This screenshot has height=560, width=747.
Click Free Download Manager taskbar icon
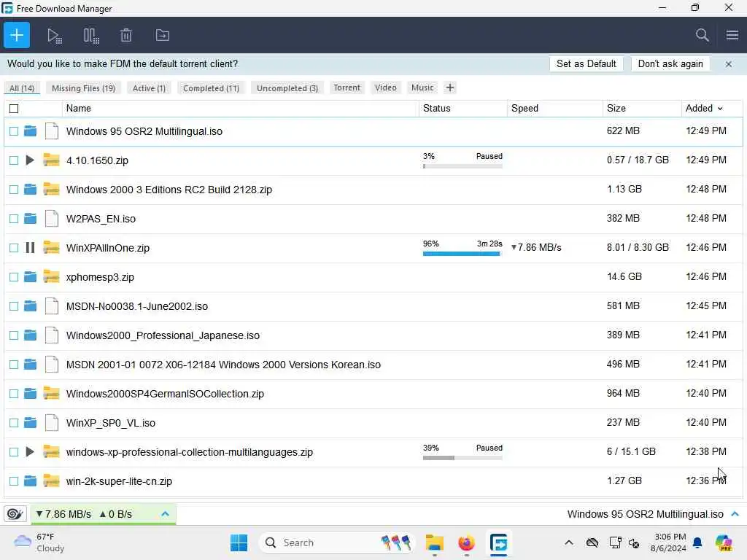498,542
